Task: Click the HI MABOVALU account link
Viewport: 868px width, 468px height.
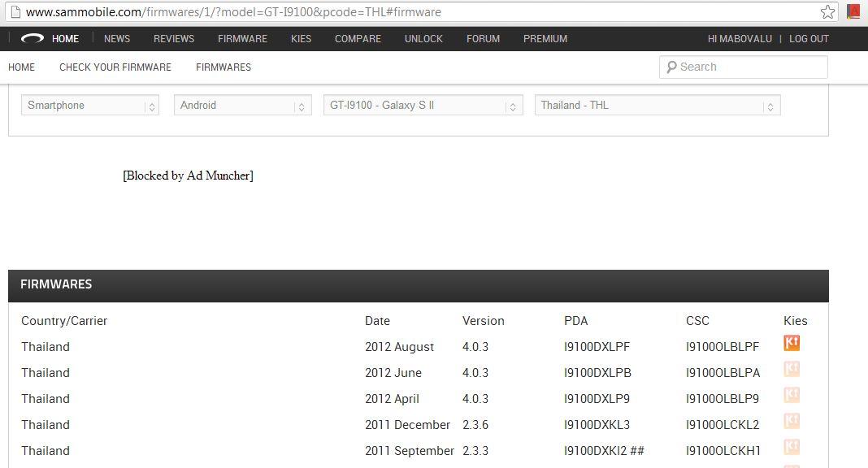Action: pyautogui.click(x=740, y=39)
